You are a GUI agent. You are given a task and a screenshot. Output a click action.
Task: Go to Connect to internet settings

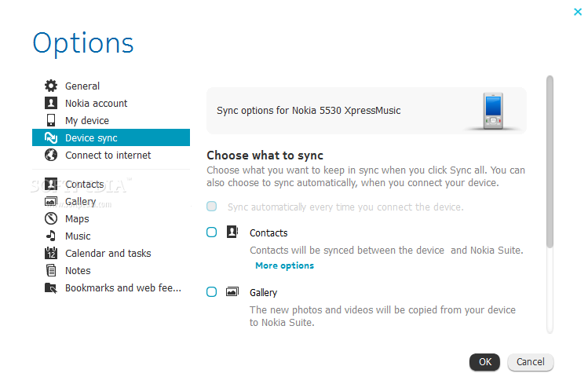[x=111, y=155]
